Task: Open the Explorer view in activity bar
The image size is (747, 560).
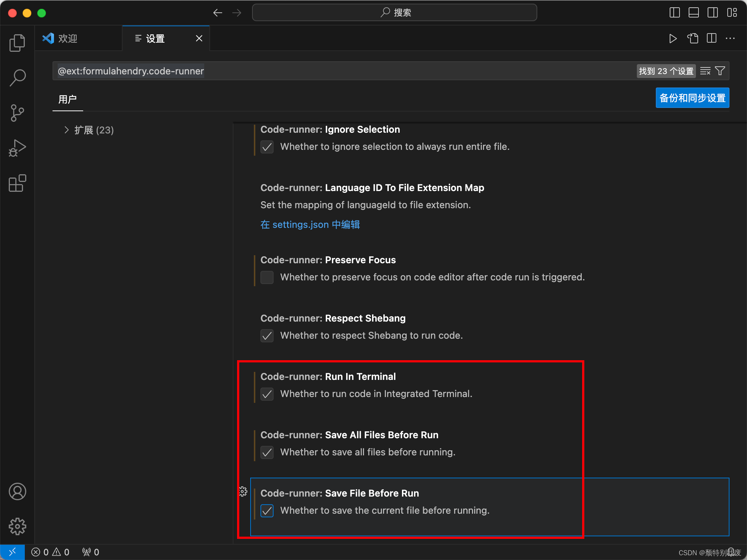Action: (17, 43)
